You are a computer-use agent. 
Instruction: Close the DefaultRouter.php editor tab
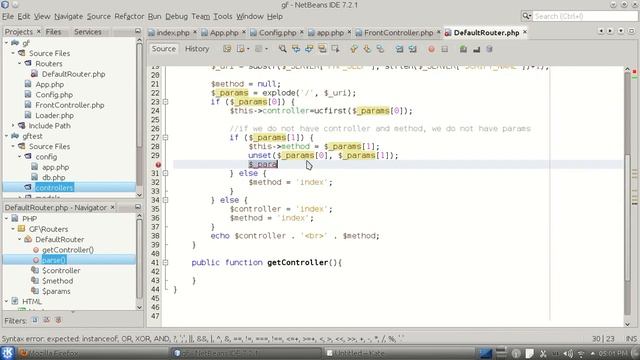525,32
